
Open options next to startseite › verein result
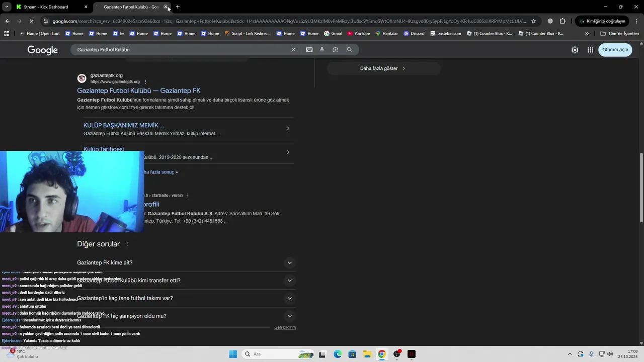click(x=188, y=196)
